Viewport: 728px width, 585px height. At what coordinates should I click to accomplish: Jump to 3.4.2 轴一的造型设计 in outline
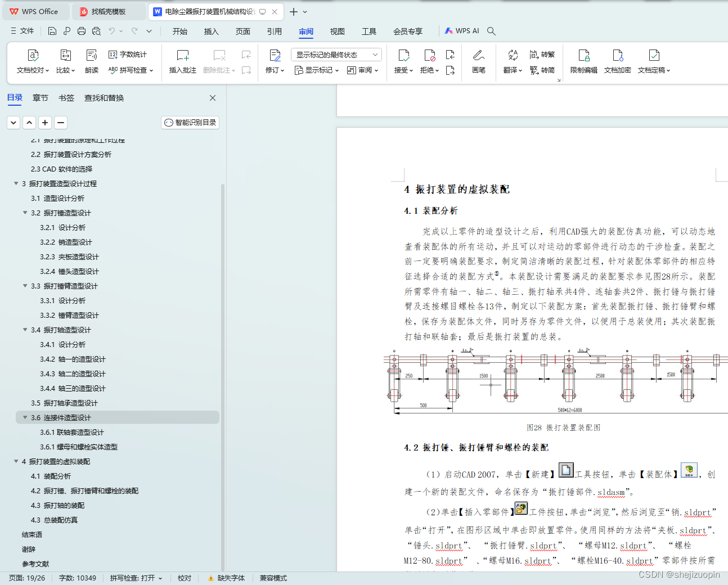tap(73, 359)
